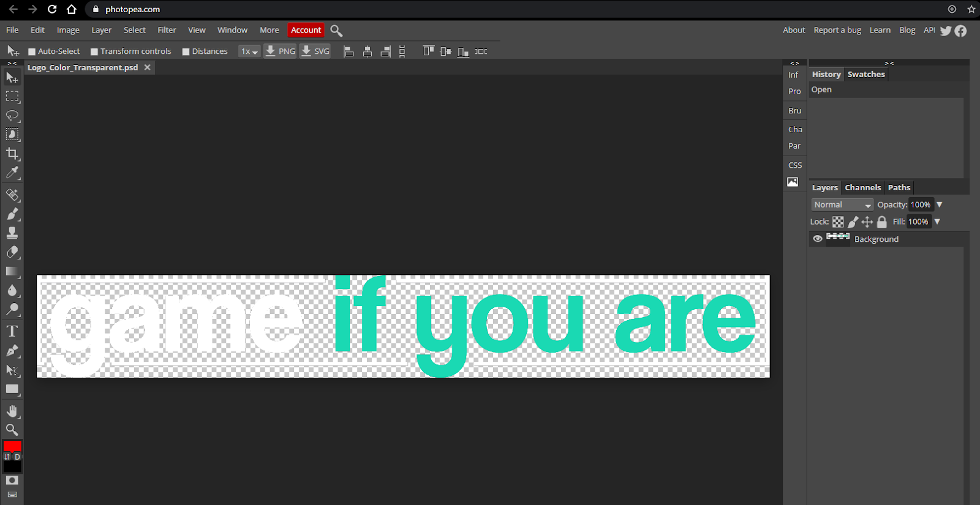Open search with the magnifier icon in menu bar
Image resolution: width=980 pixels, height=505 pixels.
pos(336,31)
